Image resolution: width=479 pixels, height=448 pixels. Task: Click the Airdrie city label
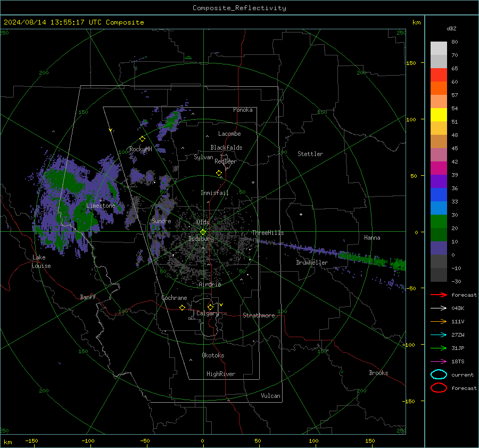point(210,284)
